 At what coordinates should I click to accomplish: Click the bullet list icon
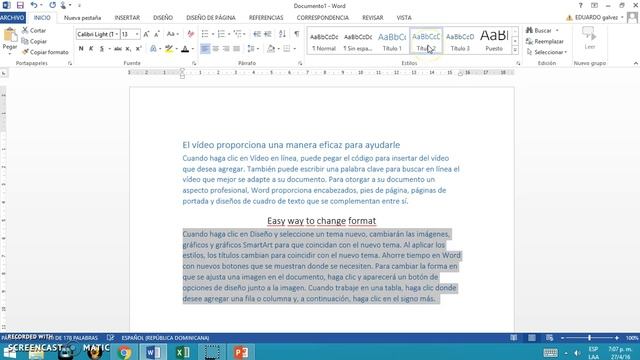205,34
